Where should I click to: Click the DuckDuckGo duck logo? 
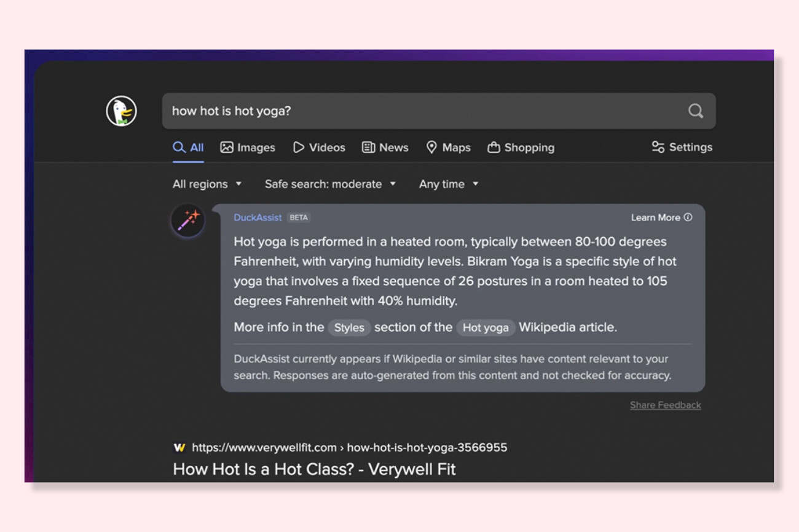[121, 111]
